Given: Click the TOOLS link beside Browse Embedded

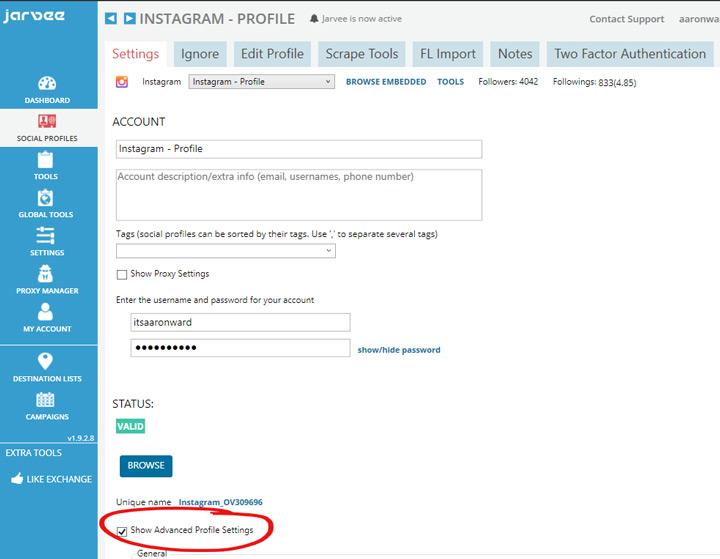Looking at the screenshot, I should pyautogui.click(x=450, y=82).
